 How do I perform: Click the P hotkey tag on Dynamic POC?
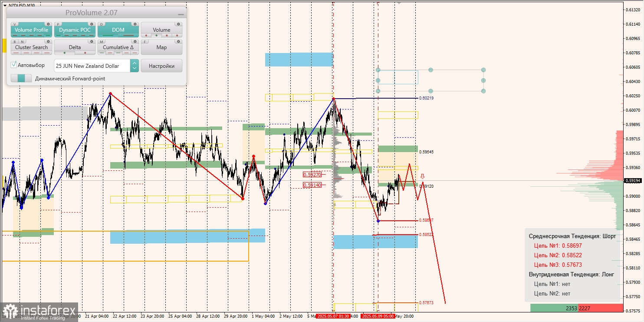coord(59,24)
